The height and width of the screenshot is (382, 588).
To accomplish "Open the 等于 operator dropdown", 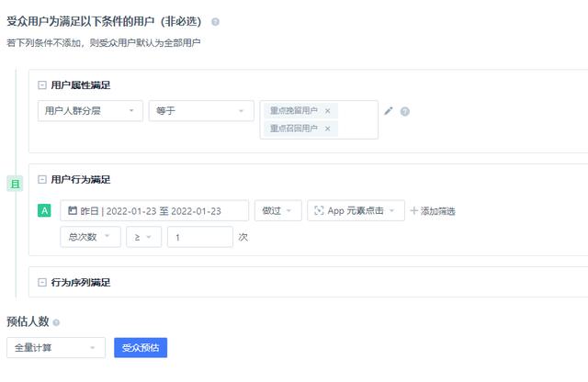I will click(x=200, y=111).
